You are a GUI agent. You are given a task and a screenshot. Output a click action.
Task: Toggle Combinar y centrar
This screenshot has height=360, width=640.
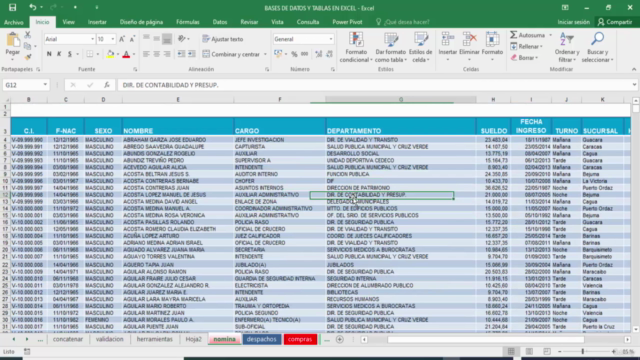click(x=231, y=54)
